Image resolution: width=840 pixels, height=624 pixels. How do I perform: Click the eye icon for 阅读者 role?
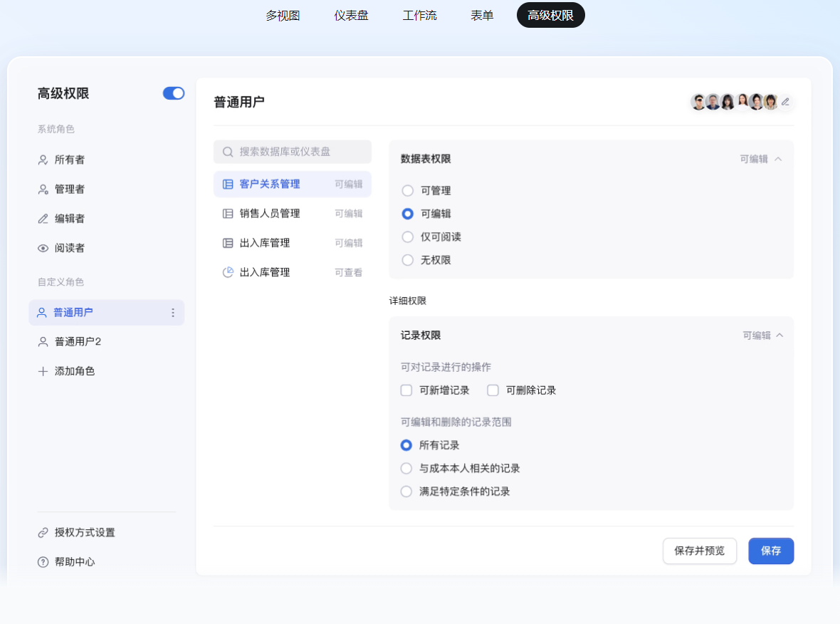point(43,248)
